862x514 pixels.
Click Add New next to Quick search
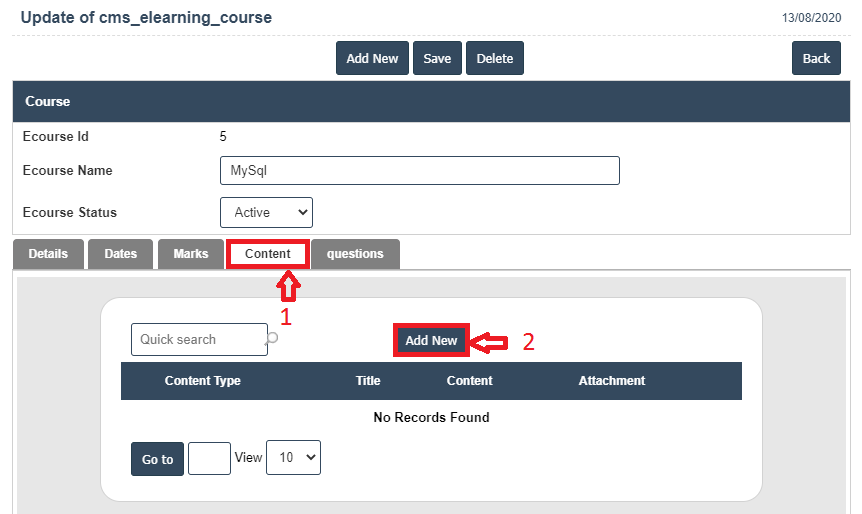[x=431, y=341]
